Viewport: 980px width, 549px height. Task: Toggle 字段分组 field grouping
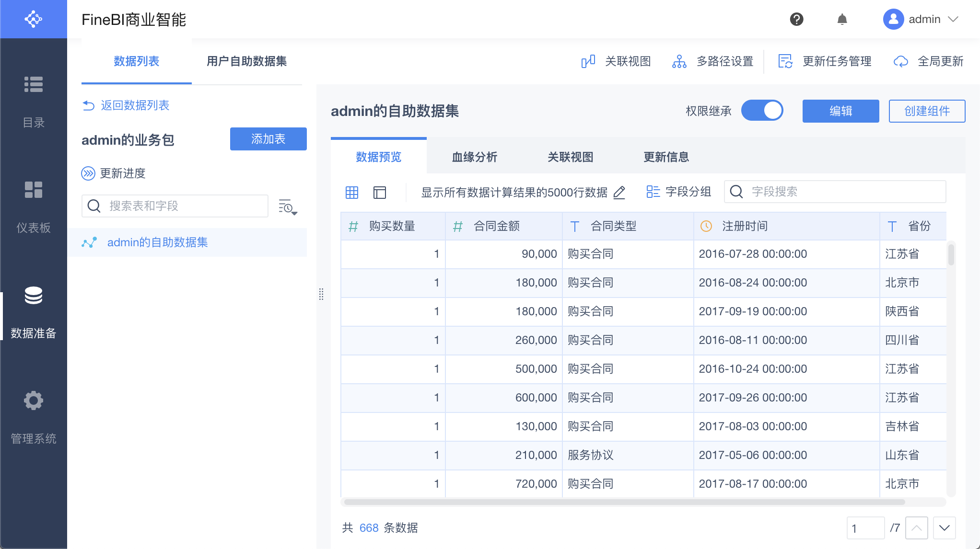click(678, 192)
